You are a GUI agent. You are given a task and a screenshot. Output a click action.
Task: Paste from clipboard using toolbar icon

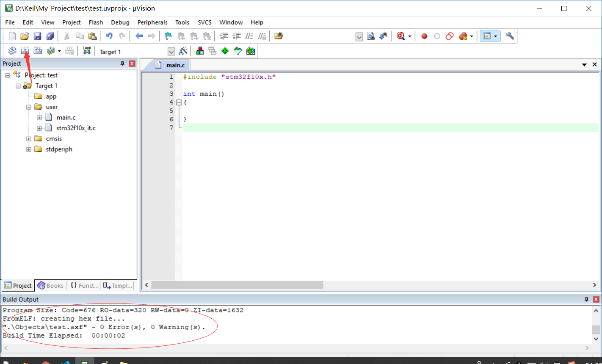pyautogui.click(x=92, y=36)
